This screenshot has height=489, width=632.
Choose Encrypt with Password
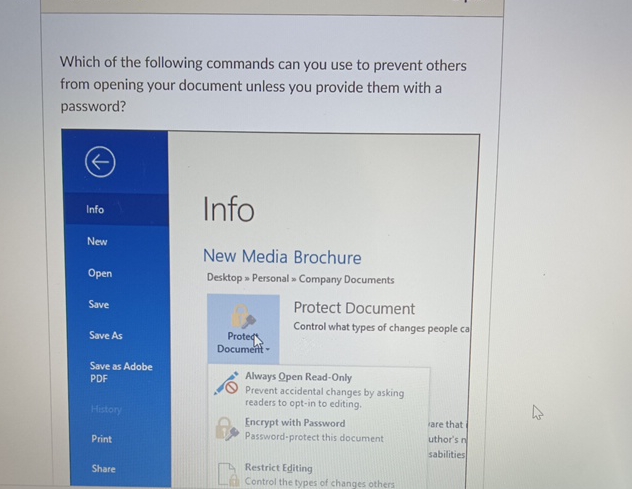point(318,430)
